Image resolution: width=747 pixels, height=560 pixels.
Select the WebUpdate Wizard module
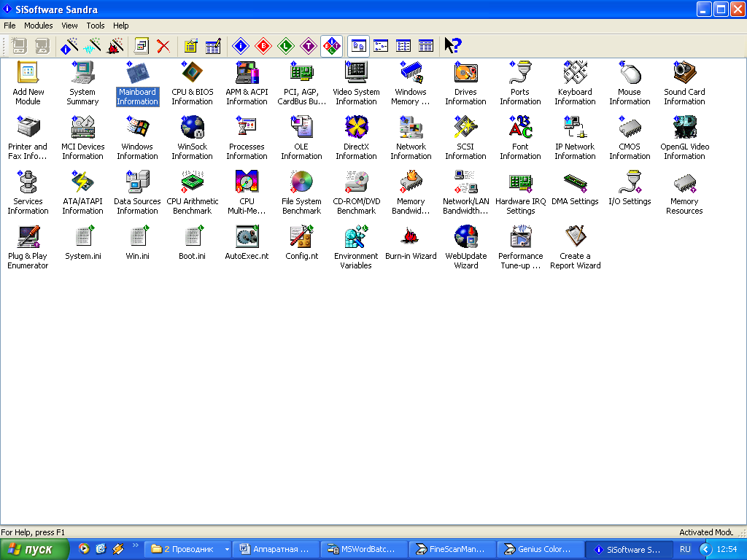[465, 248]
